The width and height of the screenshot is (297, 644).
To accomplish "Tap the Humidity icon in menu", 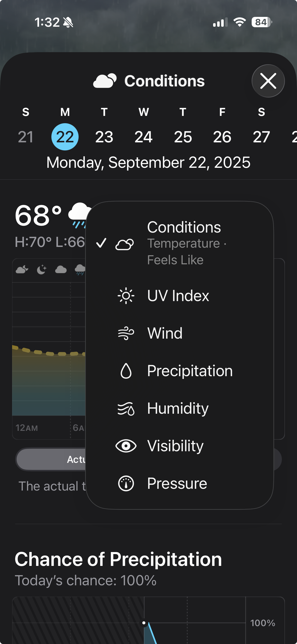I will (126, 408).
